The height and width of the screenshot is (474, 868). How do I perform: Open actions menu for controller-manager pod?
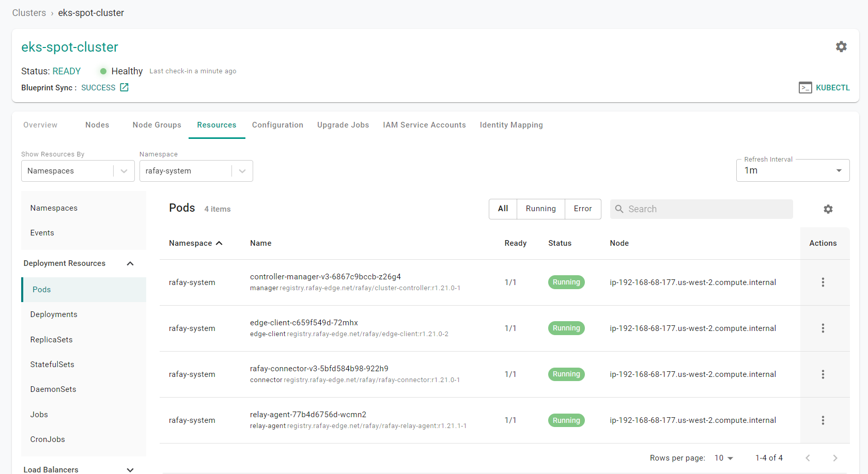click(x=823, y=282)
